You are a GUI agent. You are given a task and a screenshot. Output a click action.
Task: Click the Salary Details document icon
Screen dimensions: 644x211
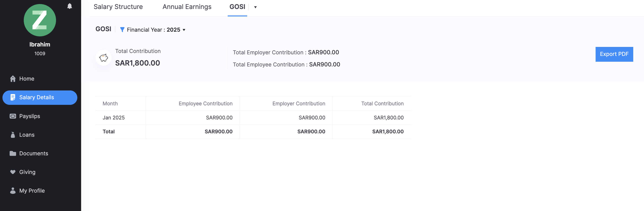(x=13, y=97)
